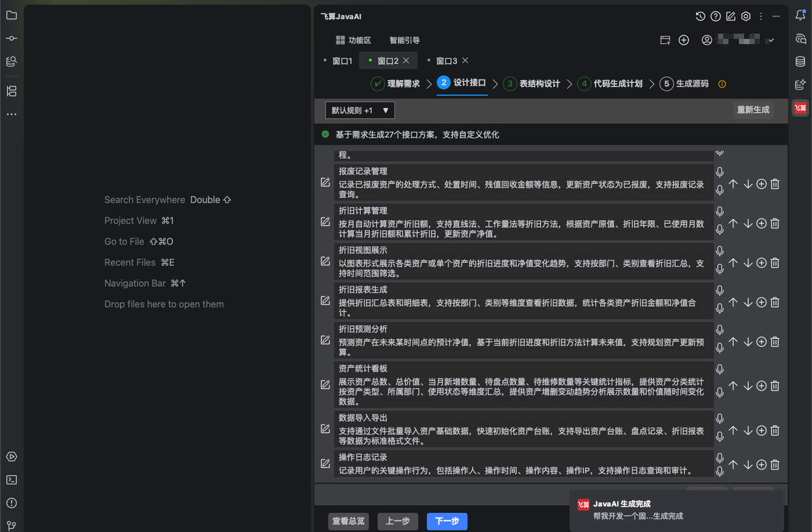Open the JavaAI vertical three-dot options menu
812x532 pixels.
tap(761, 17)
